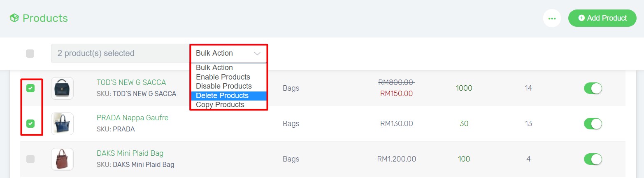Image resolution: width=644 pixels, height=178 pixels.
Task: Uncheck the PRADA Nappa Gaufre checkbox
Action: click(30, 124)
